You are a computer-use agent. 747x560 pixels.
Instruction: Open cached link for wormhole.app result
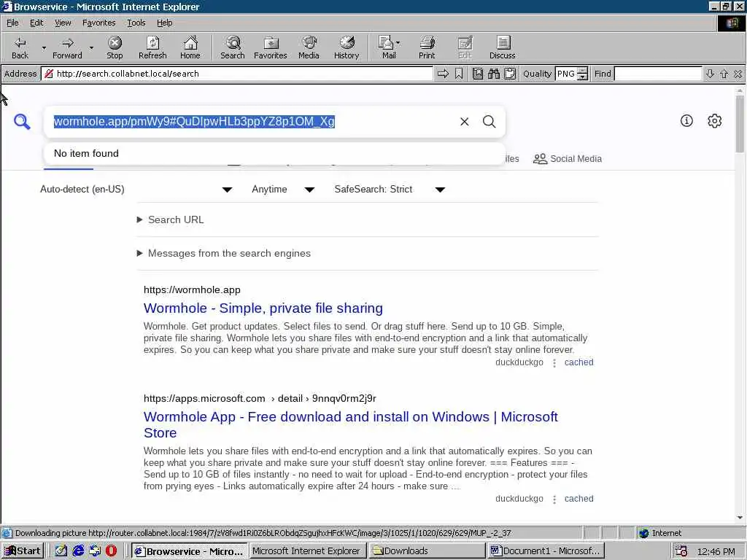coord(578,362)
